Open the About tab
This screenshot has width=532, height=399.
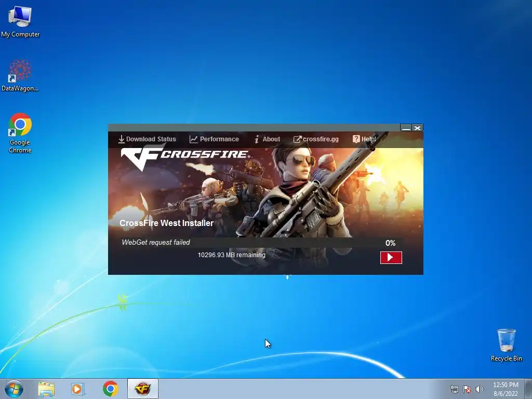[x=267, y=139]
